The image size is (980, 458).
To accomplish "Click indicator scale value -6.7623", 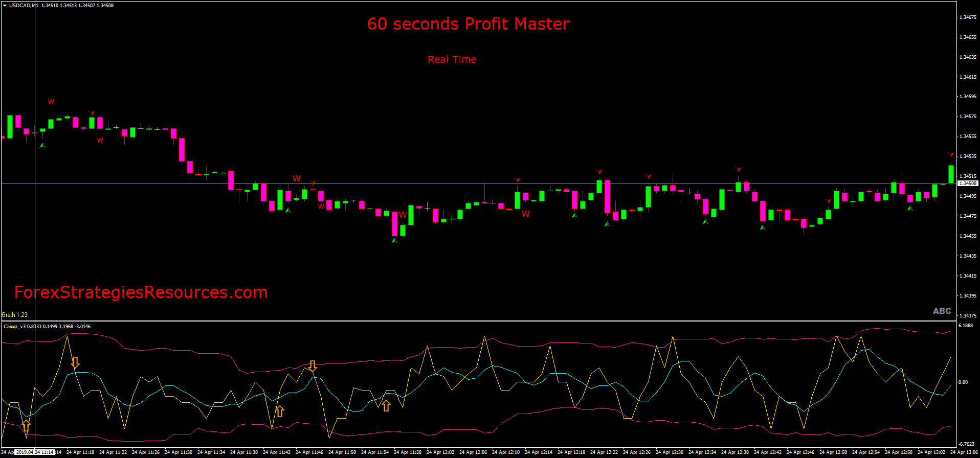I will click(x=966, y=444).
